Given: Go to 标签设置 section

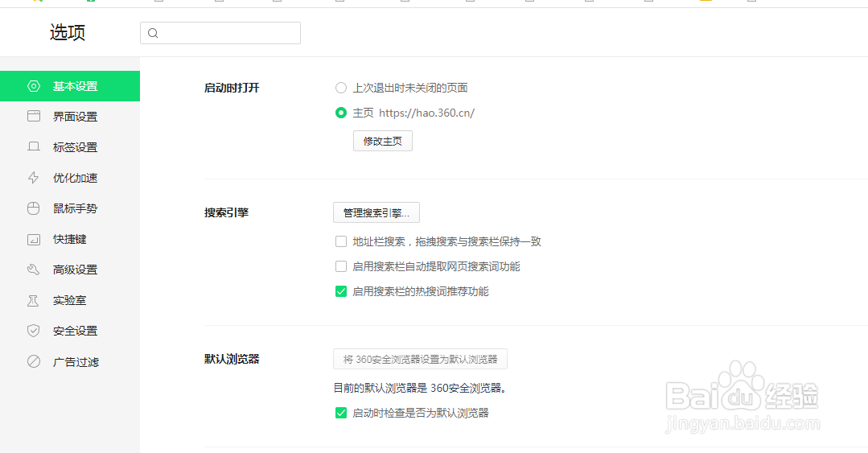Looking at the screenshot, I should [x=70, y=147].
